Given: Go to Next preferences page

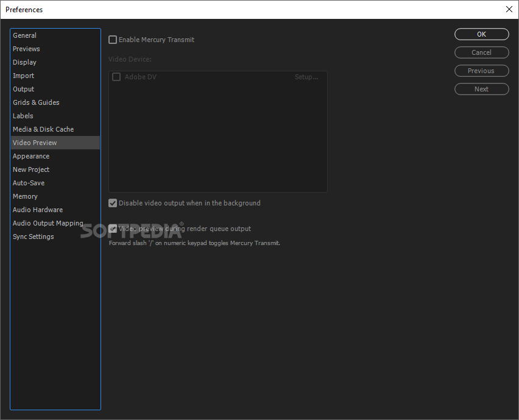Looking at the screenshot, I should click(x=482, y=89).
